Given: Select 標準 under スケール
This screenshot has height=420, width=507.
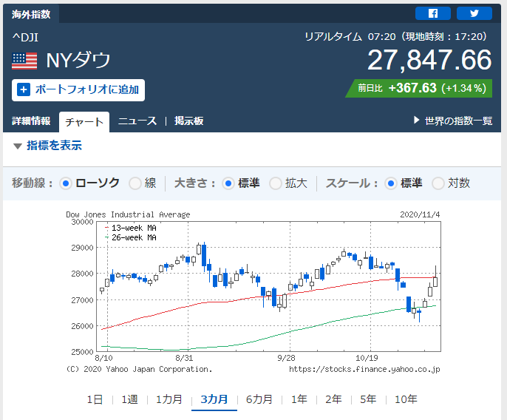Looking at the screenshot, I should (391, 184).
